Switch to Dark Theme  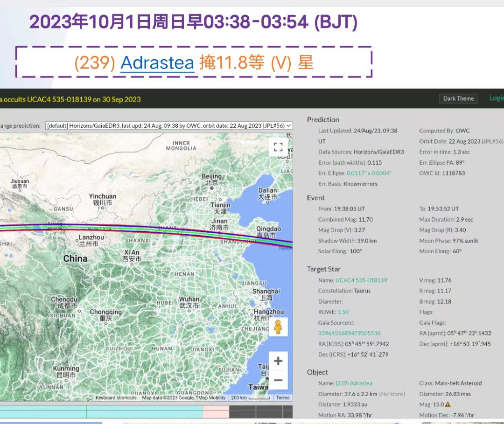pos(458,98)
